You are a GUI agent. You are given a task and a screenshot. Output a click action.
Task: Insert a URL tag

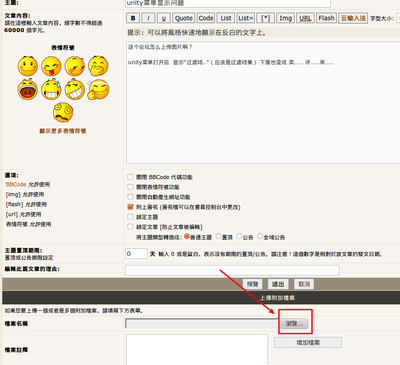point(305,18)
